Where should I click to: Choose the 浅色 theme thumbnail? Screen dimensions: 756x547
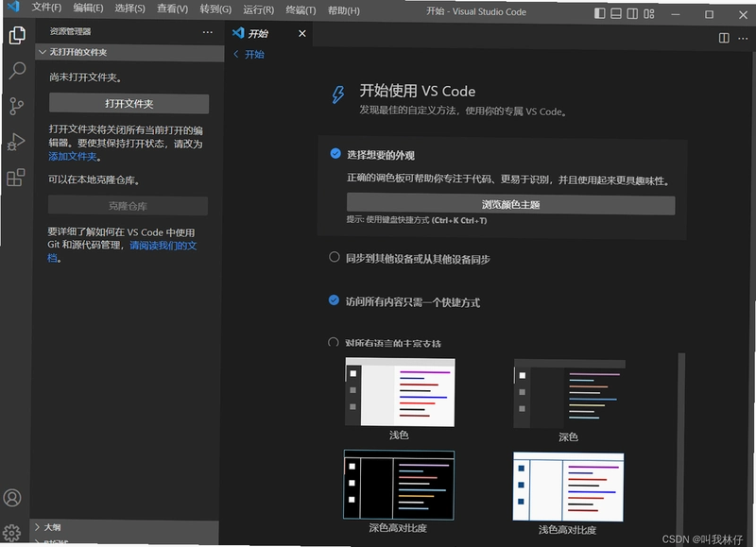coord(400,392)
